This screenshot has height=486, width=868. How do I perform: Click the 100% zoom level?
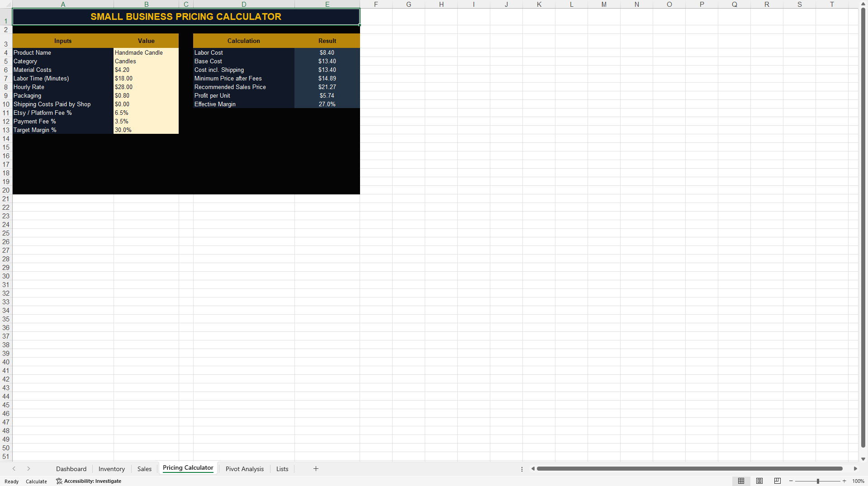click(x=858, y=481)
